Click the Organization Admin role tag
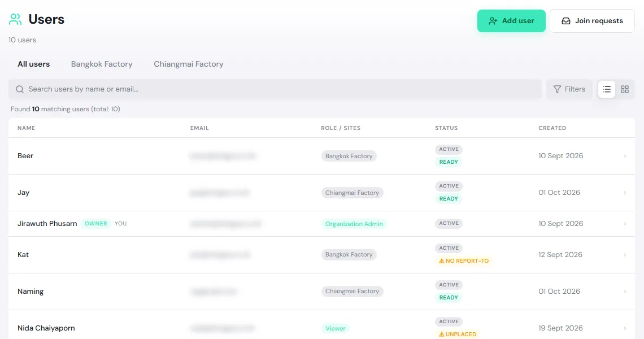The image size is (644, 339). pos(354,224)
